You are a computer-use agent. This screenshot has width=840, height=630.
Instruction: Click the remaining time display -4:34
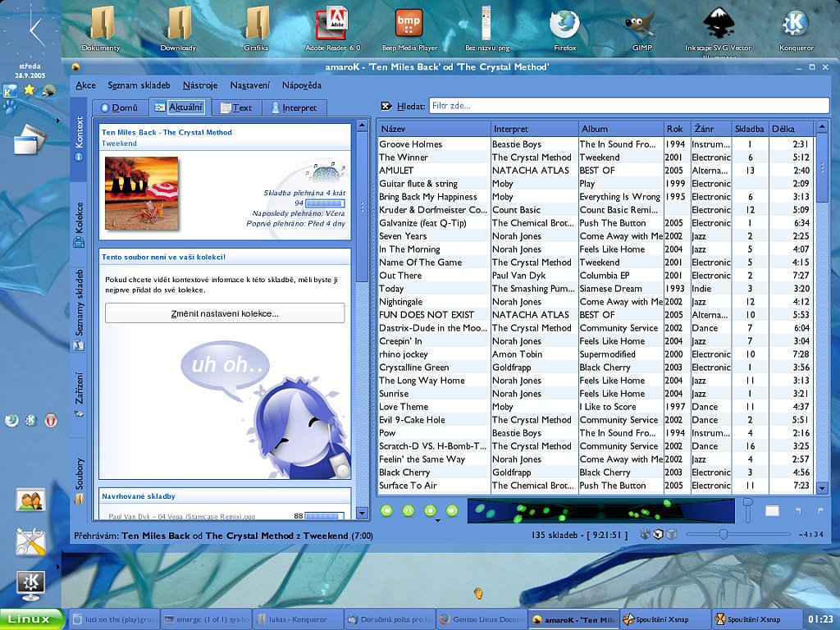click(x=810, y=534)
